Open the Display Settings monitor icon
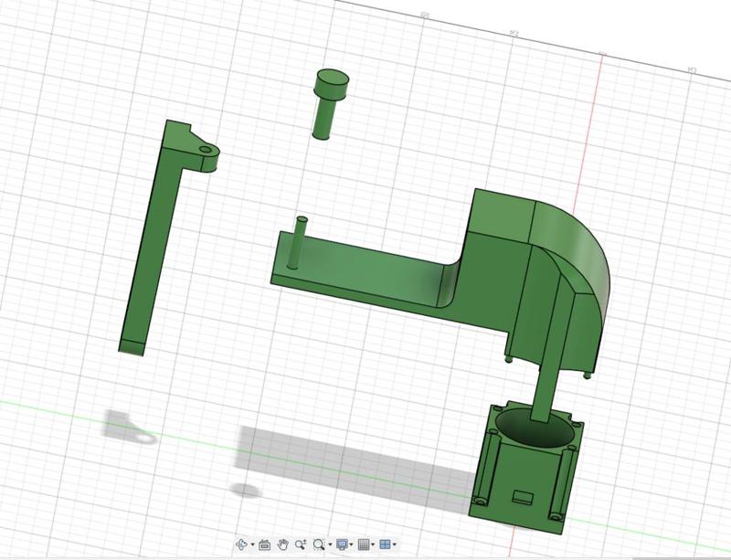This screenshot has height=560, width=731. 342,544
